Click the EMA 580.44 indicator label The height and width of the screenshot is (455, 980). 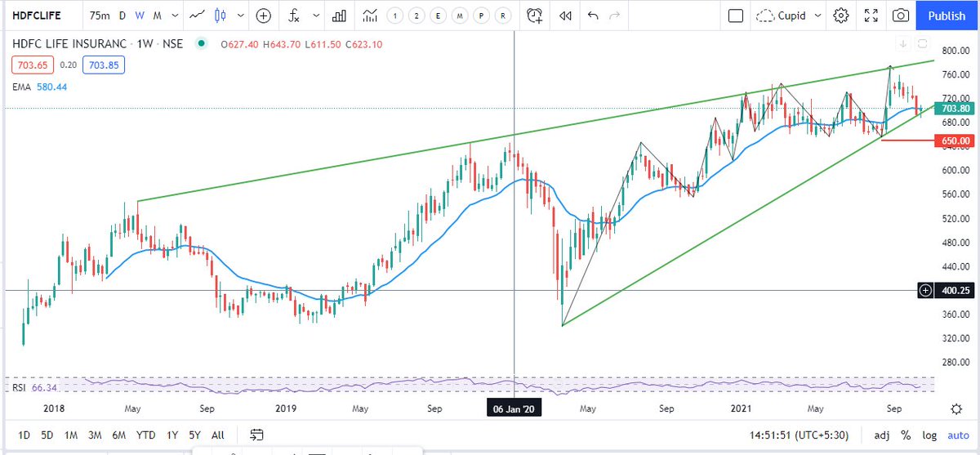tap(39, 86)
